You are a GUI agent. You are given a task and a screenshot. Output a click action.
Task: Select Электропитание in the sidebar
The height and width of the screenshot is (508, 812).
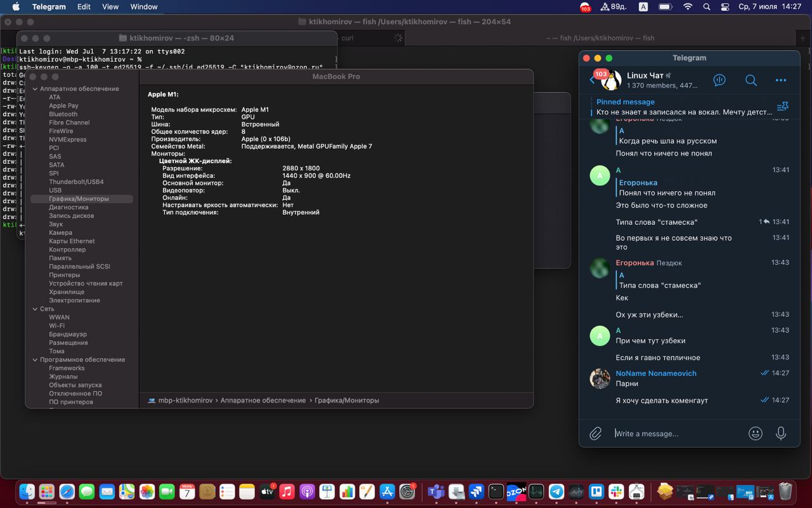[75, 300]
